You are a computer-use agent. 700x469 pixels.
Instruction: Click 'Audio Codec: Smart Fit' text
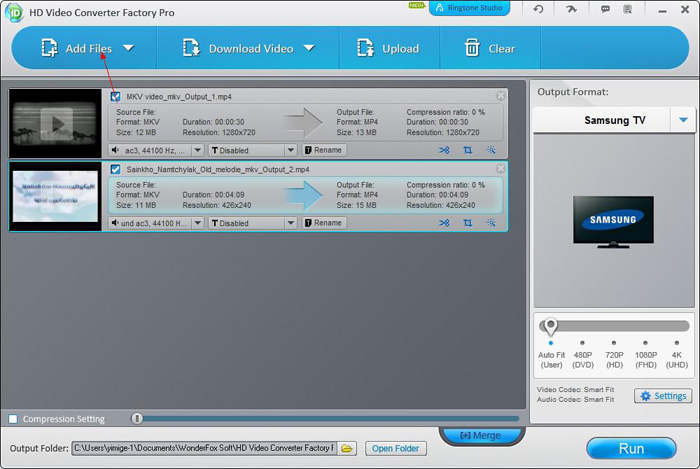575,399
